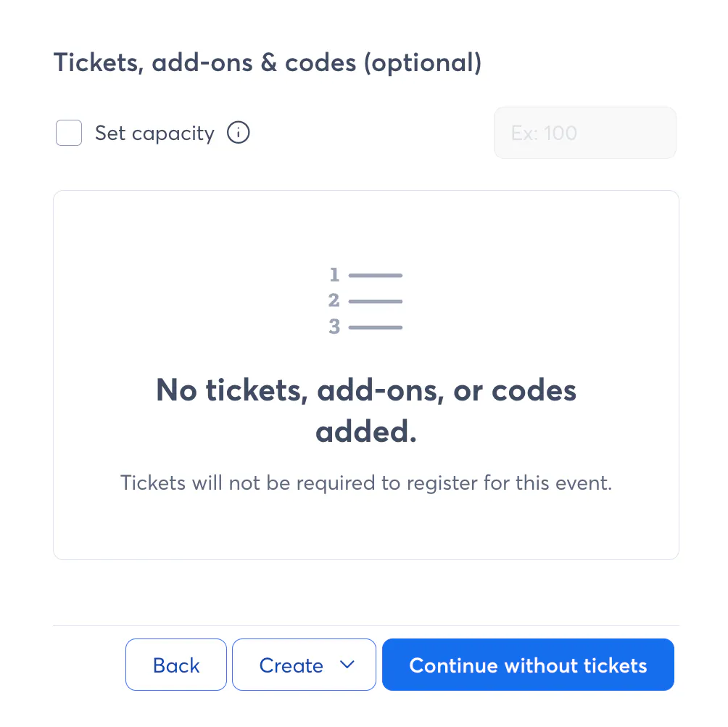The height and width of the screenshot is (727, 728).
Task: Click the number 1 in the list icon
Action: click(334, 275)
